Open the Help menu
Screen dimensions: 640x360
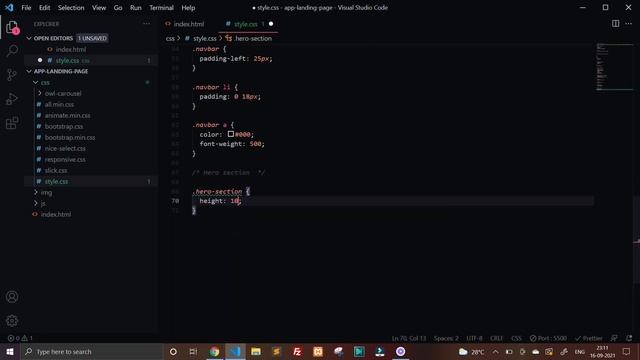click(188, 7)
